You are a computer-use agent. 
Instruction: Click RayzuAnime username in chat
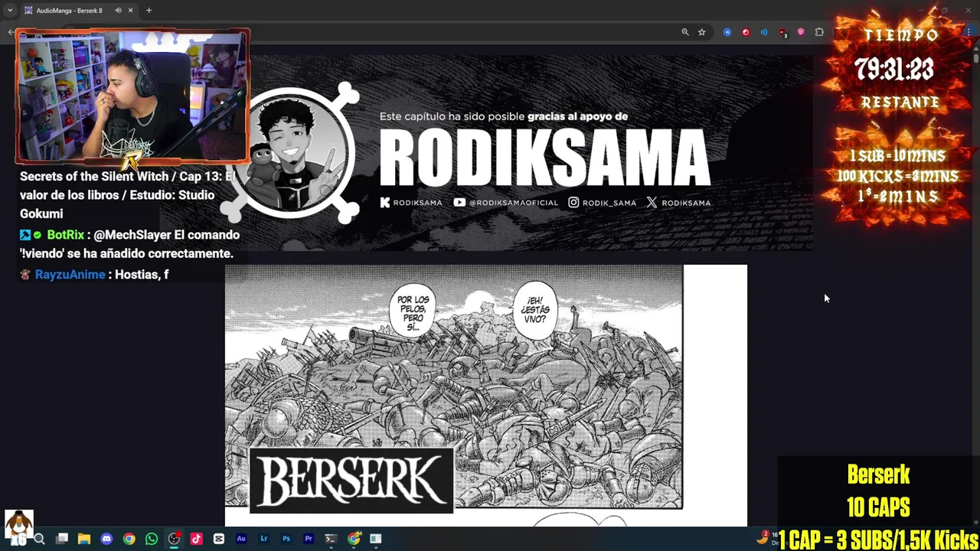[x=70, y=274]
